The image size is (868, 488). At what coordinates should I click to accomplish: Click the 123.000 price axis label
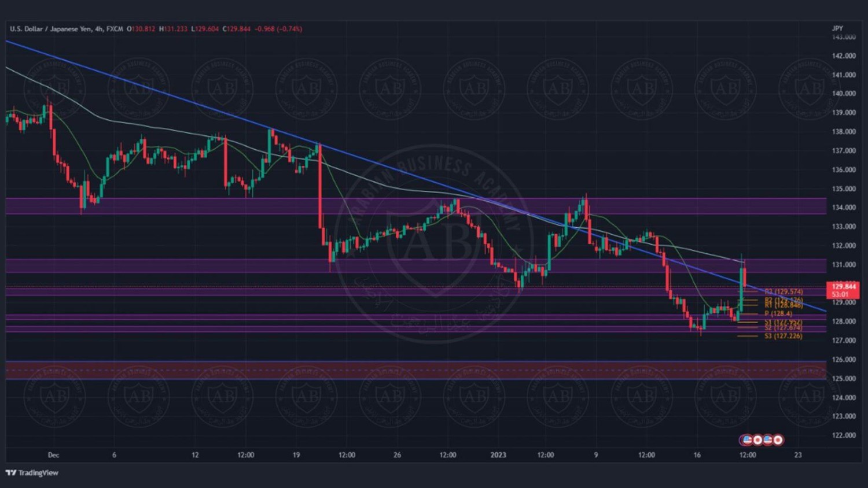click(844, 416)
